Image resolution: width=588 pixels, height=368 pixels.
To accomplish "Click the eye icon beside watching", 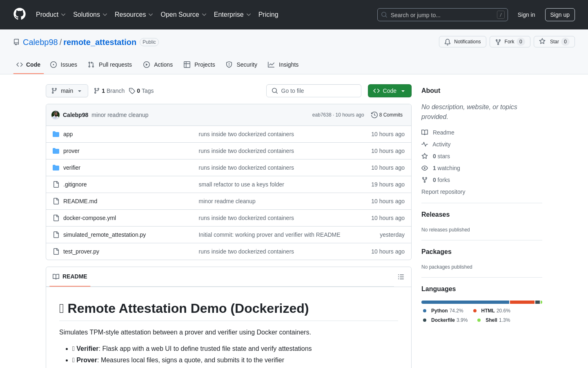I will pyautogui.click(x=425, y=168).
